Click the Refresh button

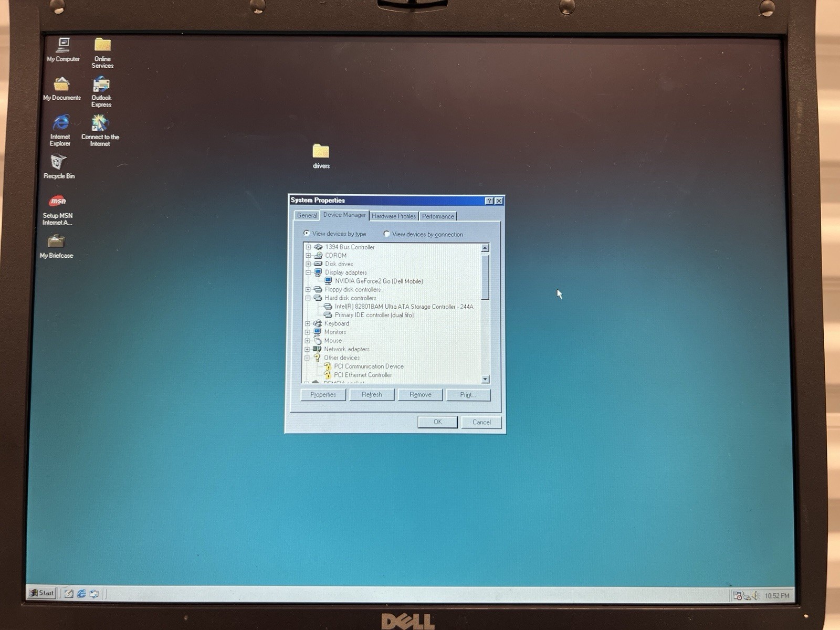click(x=372, y=395)
